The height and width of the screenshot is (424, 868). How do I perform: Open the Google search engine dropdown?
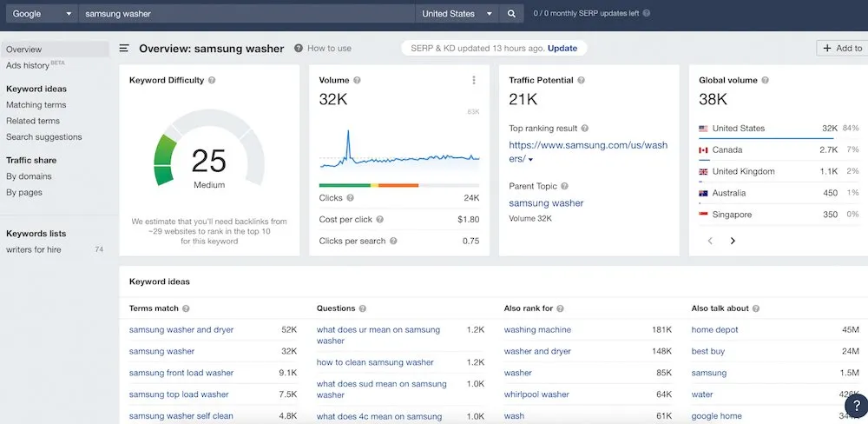tap(42, 14)
